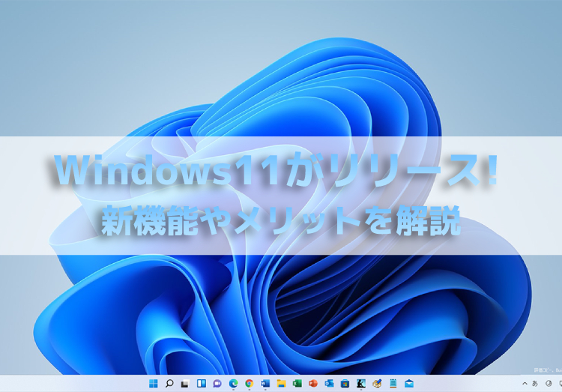562x392 pixels.
Task: Show hidden system tray icons
Action: click(x=525, y=384)
